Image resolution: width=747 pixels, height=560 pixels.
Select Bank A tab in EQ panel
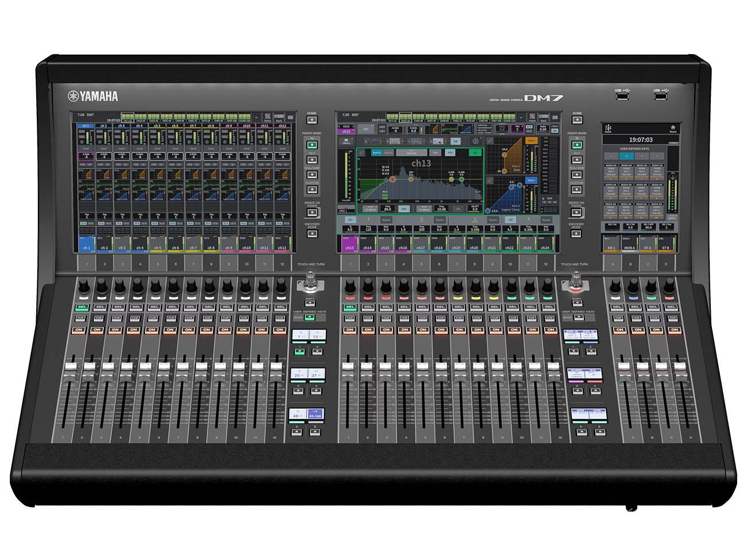tap(377, 153)
